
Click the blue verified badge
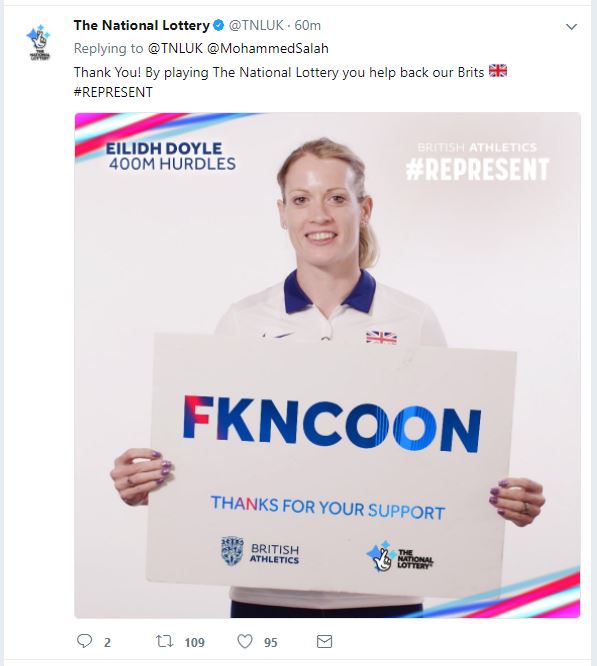pyautogui.click(x=218, y=26)
